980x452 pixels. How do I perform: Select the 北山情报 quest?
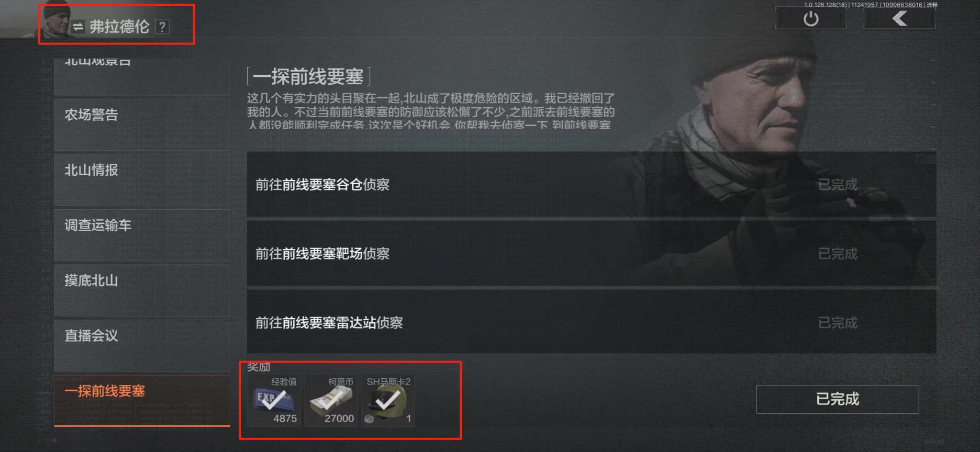click(142, 179)
